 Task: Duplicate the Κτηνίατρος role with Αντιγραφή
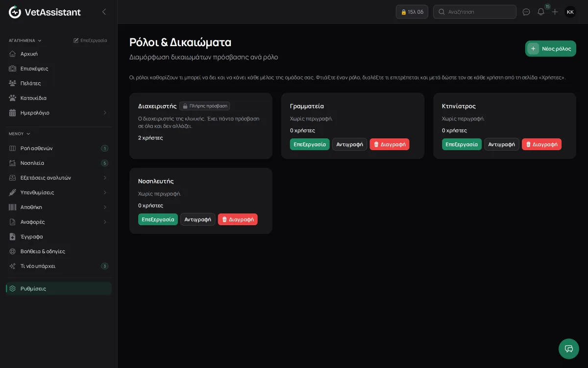[x=502, y=144]
